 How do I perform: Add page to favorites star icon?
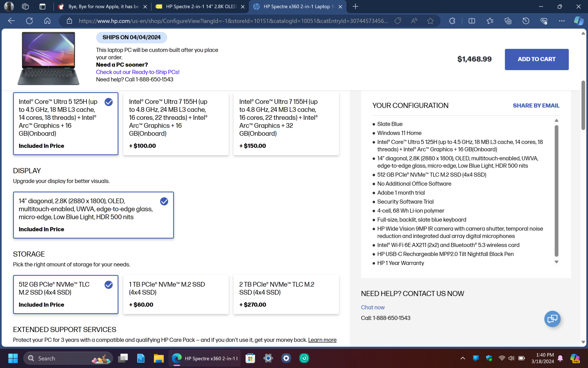430,21
